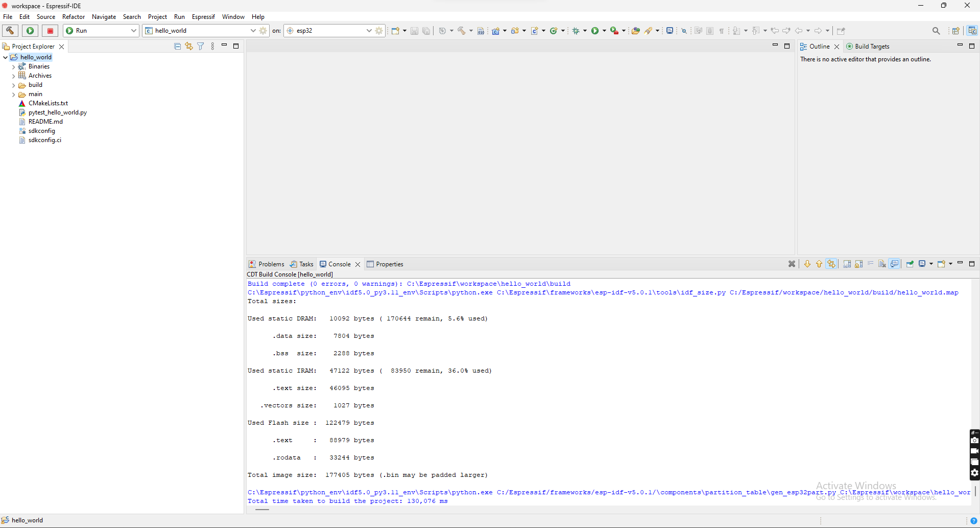Open the Help menu

point(258,17)
